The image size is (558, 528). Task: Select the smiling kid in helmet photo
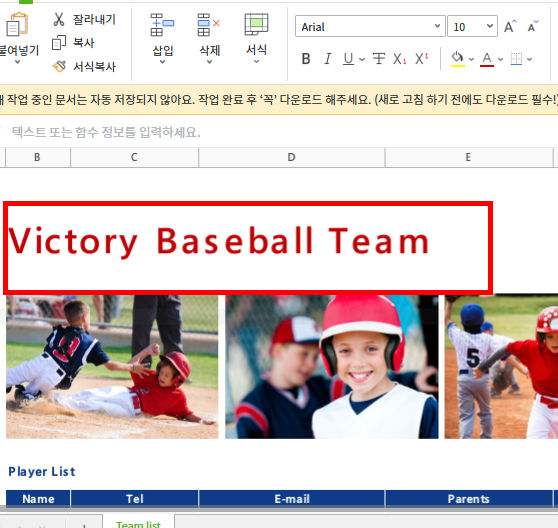pos(332,367)
